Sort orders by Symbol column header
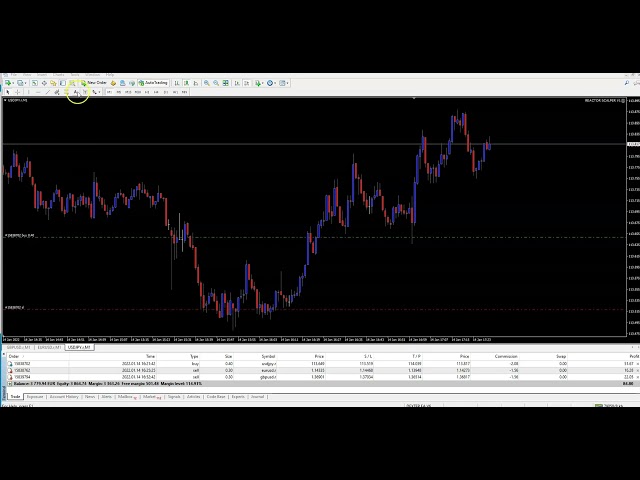The width and height of the screenshot is (640, 480). click(268, 355)
